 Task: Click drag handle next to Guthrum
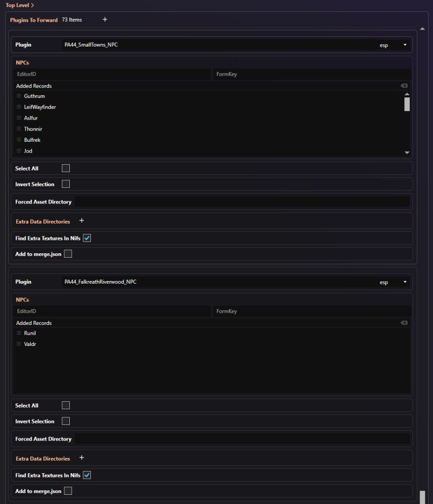18,96
